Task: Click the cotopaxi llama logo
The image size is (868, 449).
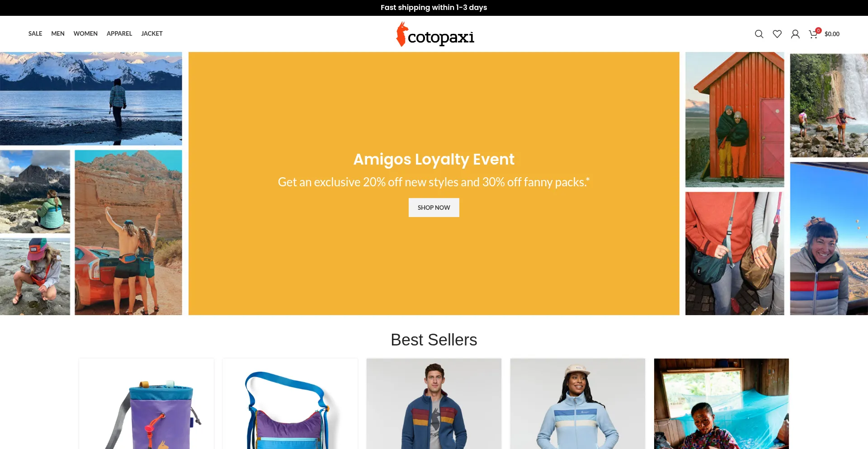Action: pos(435,34)
